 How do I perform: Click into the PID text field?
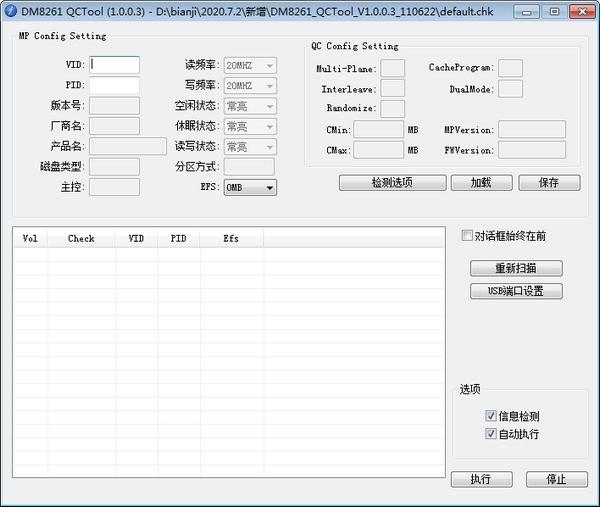tap(115, 85)
